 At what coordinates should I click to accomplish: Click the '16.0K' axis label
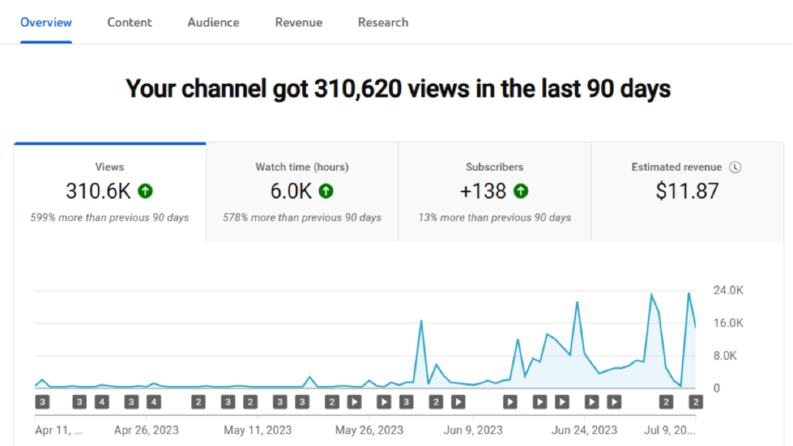pos(728,323)
